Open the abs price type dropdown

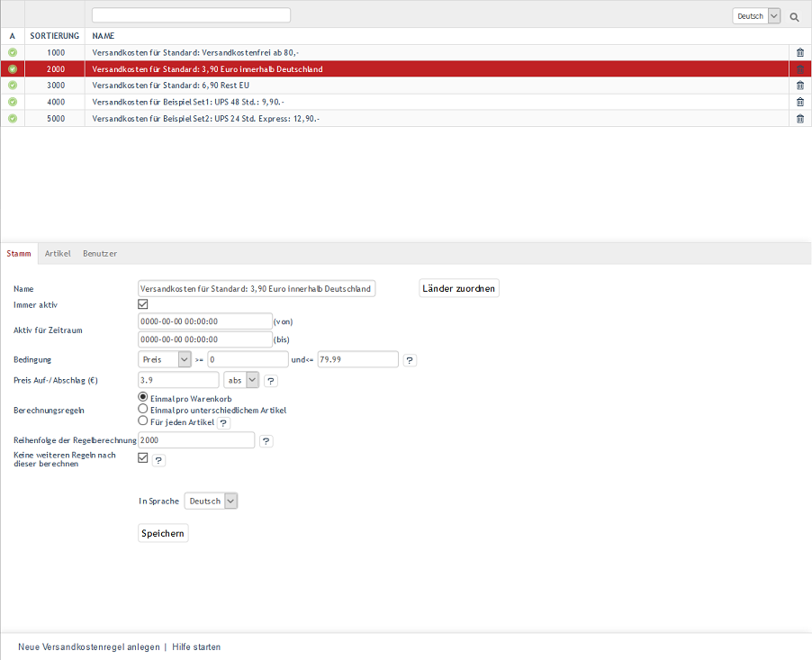coord(241,380)
